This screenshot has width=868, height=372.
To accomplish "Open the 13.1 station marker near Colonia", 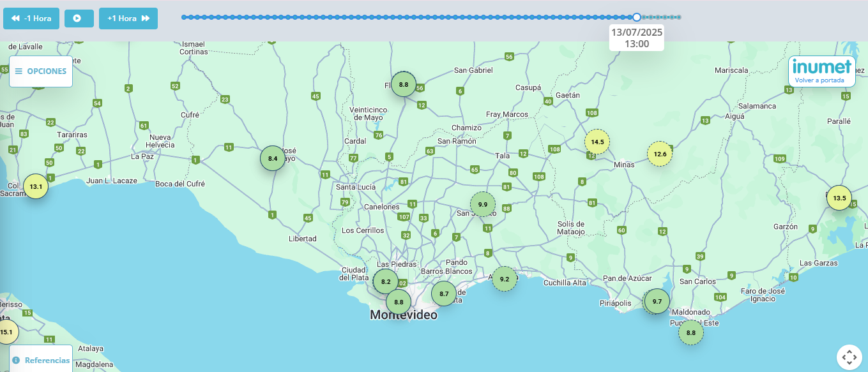I will coord(36,187).
